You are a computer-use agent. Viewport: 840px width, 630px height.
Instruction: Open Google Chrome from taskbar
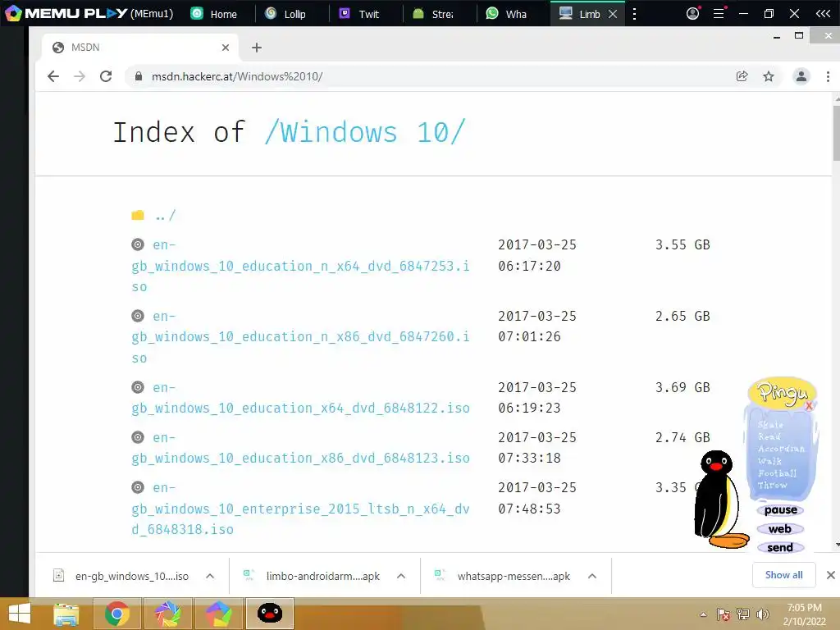(x=116, y=614)
